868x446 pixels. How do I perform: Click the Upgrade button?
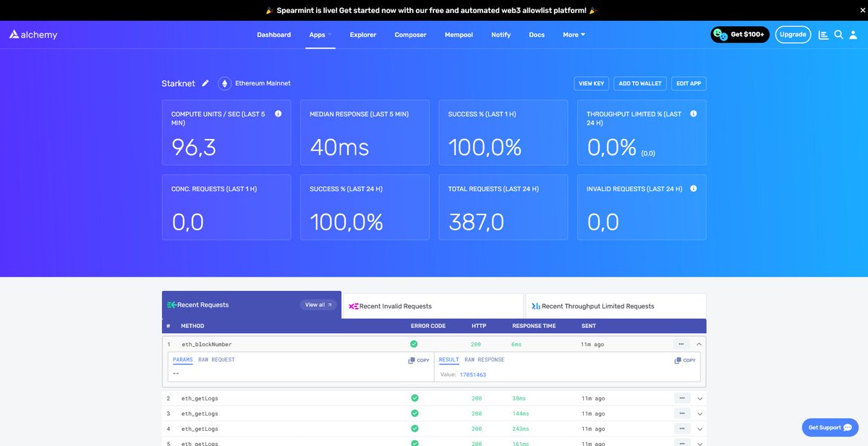tap(793, 35)
